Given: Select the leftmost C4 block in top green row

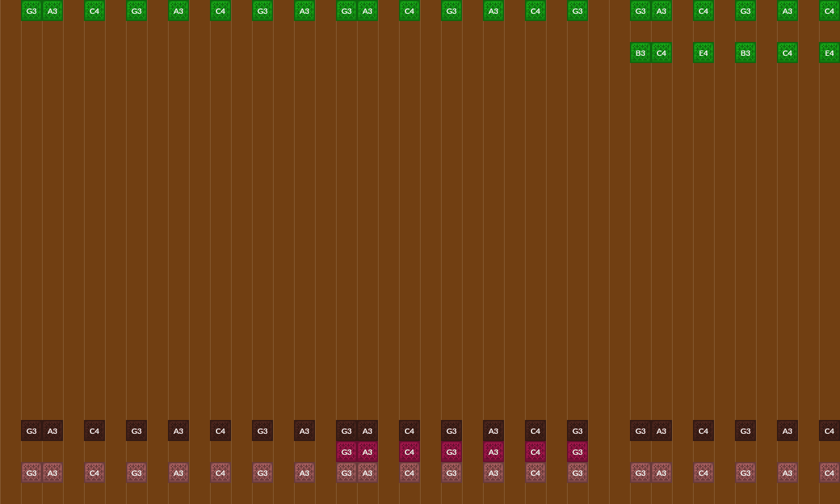Looking at the screenshot, I should click(x=94, y=10).
